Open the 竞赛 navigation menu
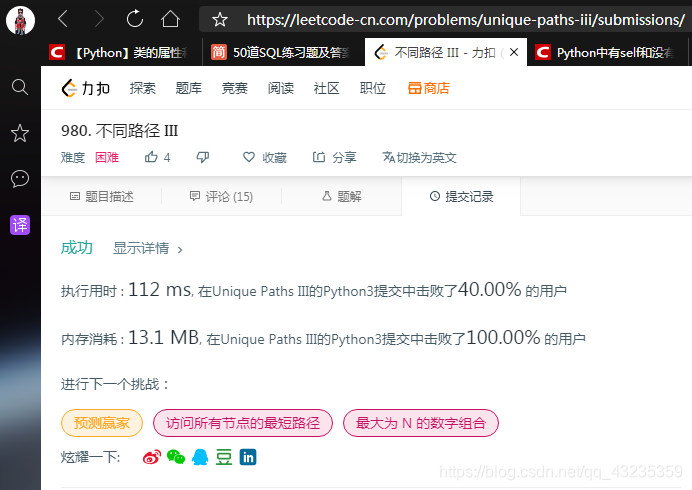692x490 pixels. [x=234, y=88]
